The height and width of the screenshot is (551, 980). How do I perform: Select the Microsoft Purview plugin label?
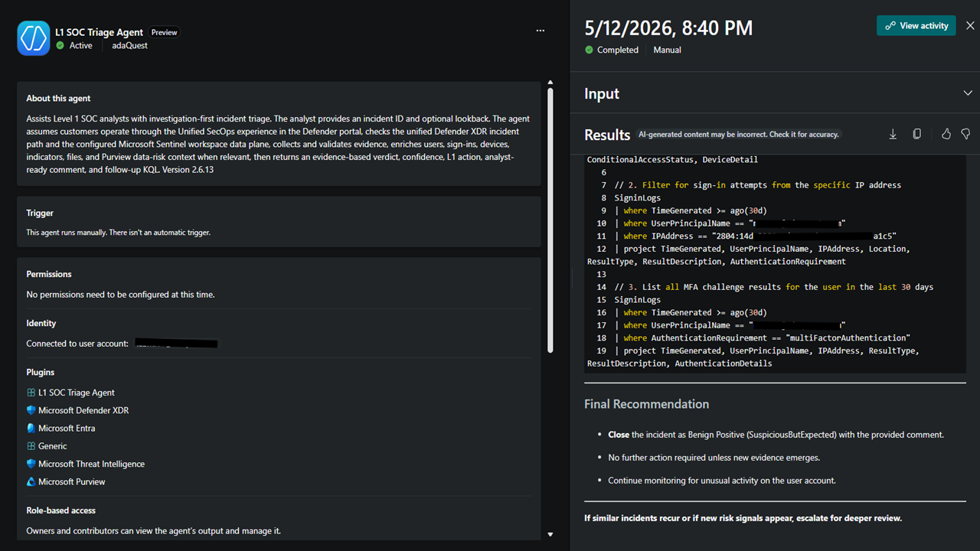[72, 481]
